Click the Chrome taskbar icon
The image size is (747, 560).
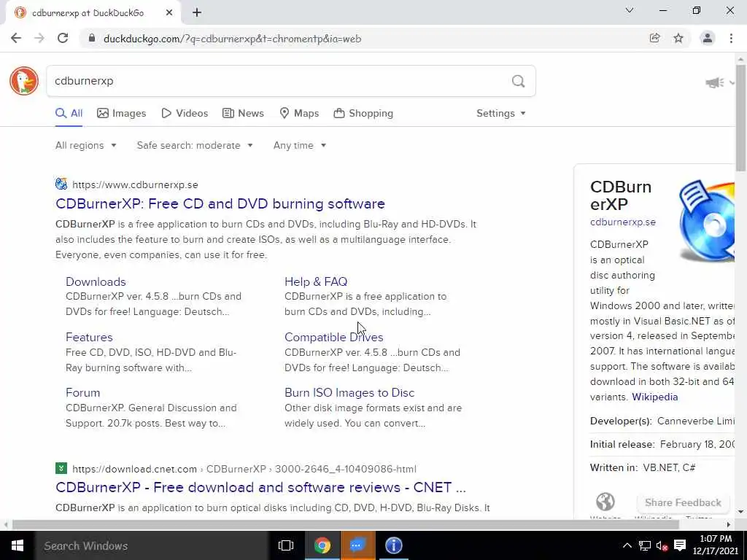pyautogui.click(x=322, y=545)
